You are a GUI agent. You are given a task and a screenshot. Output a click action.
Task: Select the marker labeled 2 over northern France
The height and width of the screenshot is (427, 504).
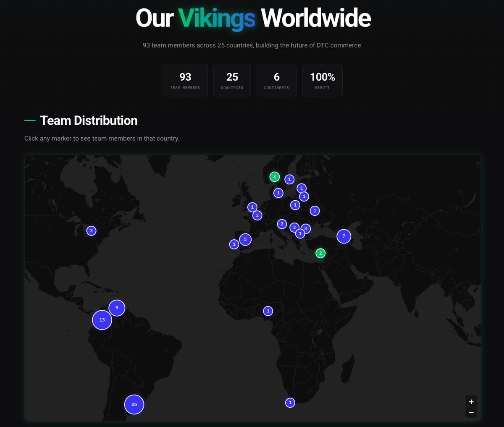[257, 215]
